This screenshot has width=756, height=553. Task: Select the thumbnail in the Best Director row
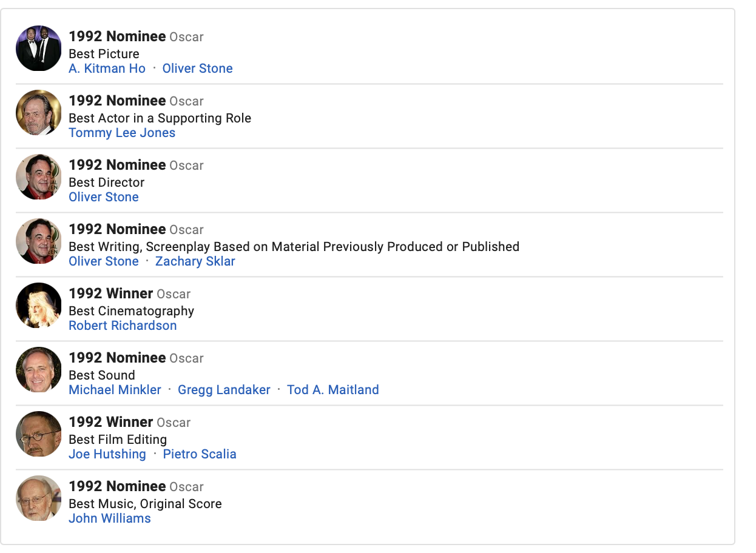[39, 177]
